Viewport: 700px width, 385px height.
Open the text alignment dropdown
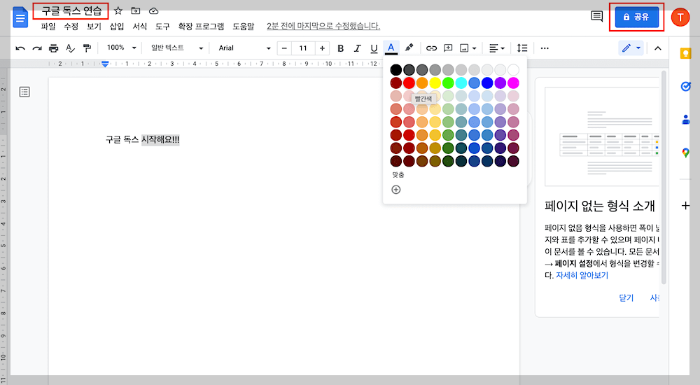tap(496, 48)
